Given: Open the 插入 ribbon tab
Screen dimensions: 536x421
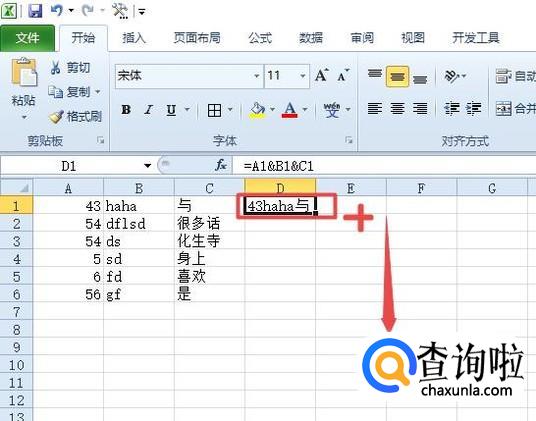Looking at the screenshot, I should (x=134, y=38).
